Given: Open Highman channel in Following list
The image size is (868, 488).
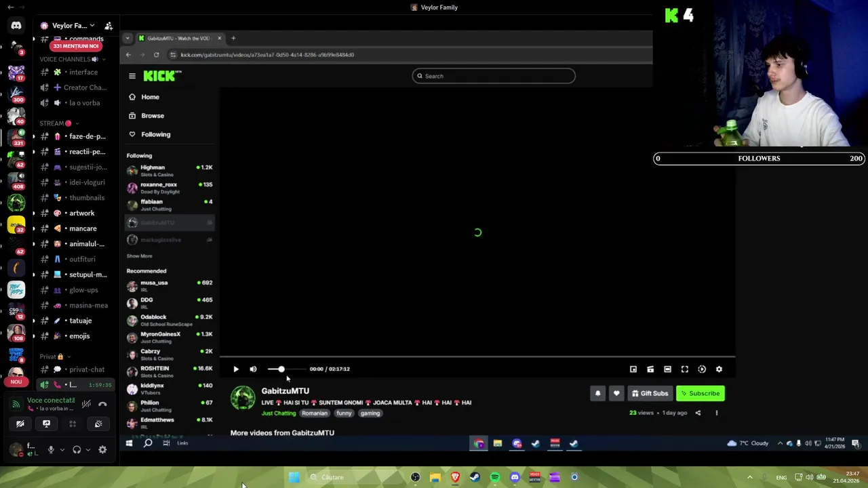Looking at the screenshot, I should pyautogui.click(x=170, y=170).
